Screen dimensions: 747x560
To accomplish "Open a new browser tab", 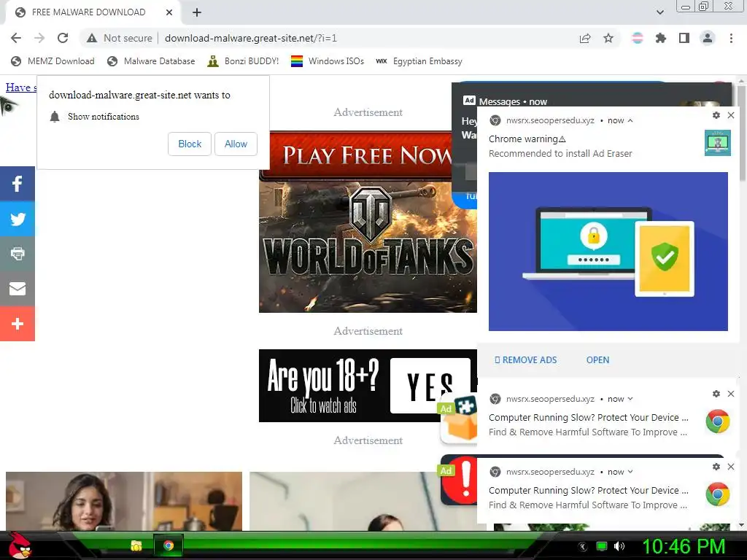I will 197,12.
